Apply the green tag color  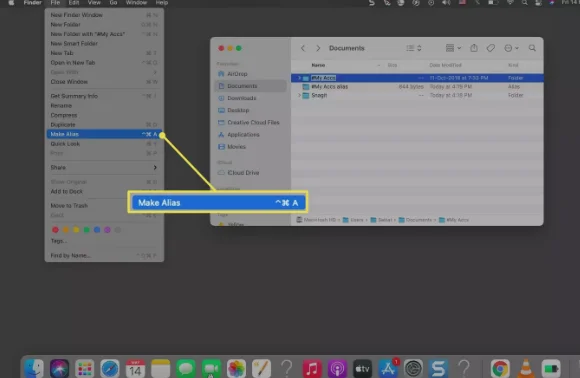click(x=87, y=230)
